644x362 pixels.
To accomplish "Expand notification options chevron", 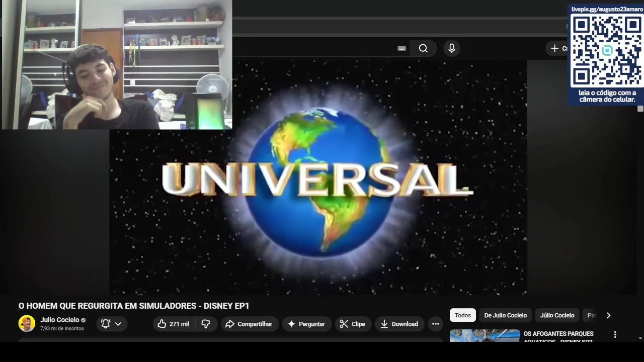I will tap(118, 324).
